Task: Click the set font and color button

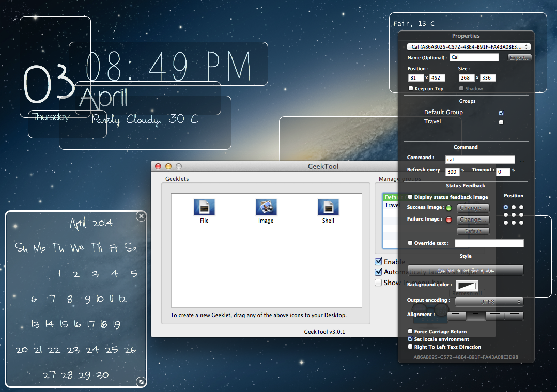Action: click(466, 271)
